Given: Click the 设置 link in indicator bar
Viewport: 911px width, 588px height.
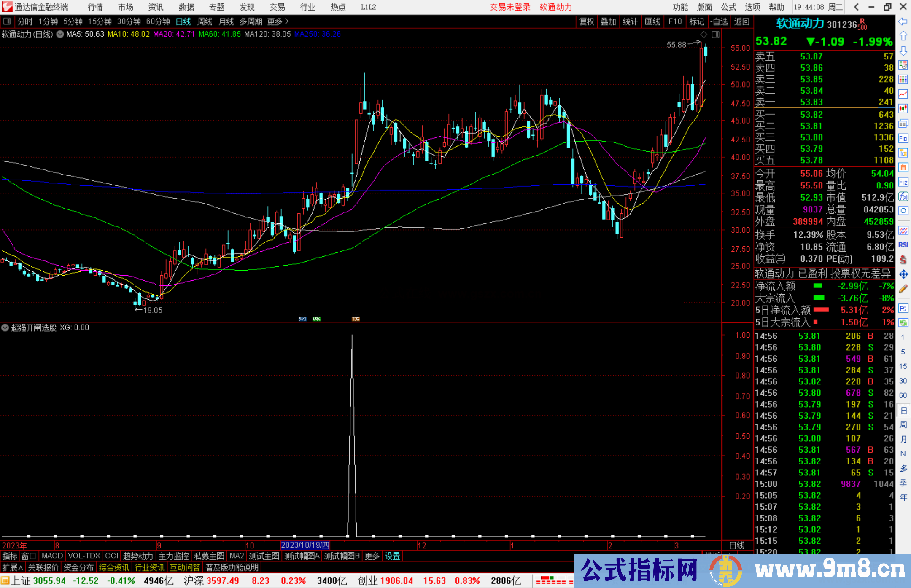Looking at the screenshot, I should pos(392,556).
